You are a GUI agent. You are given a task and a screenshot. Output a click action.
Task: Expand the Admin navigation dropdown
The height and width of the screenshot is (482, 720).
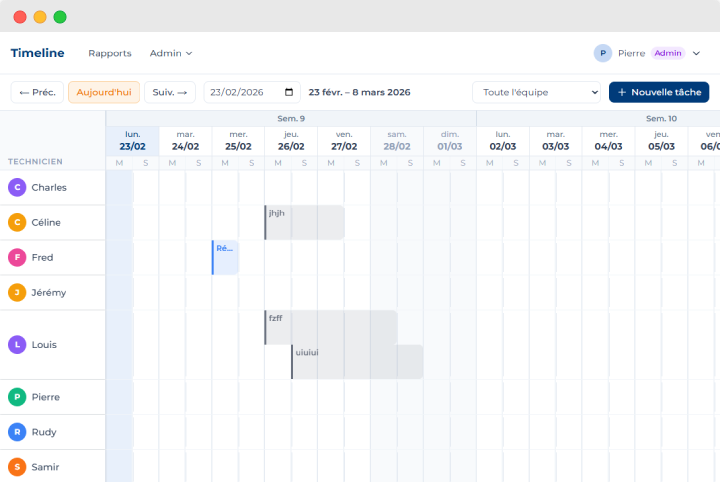170,53
